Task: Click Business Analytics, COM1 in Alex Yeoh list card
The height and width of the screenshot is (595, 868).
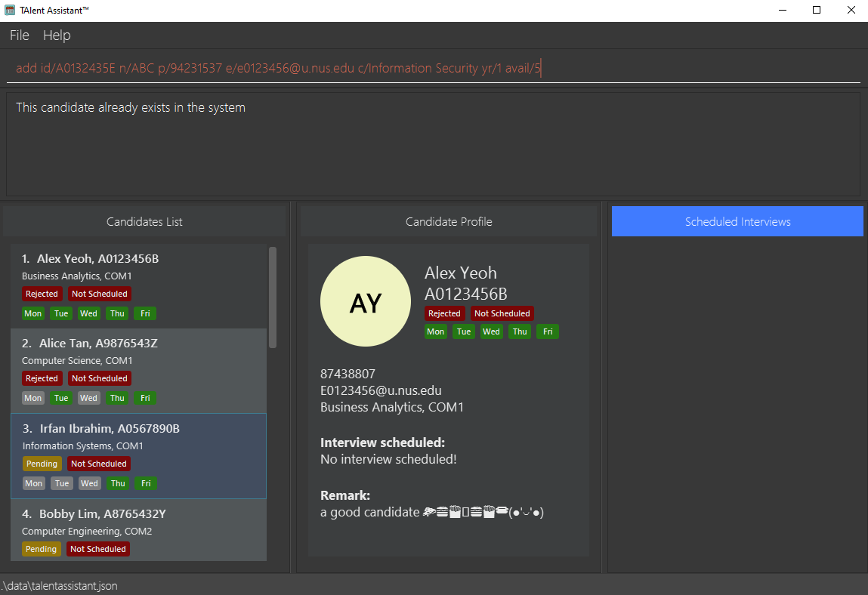Action: pyautogui.click(x=77, y=276)
